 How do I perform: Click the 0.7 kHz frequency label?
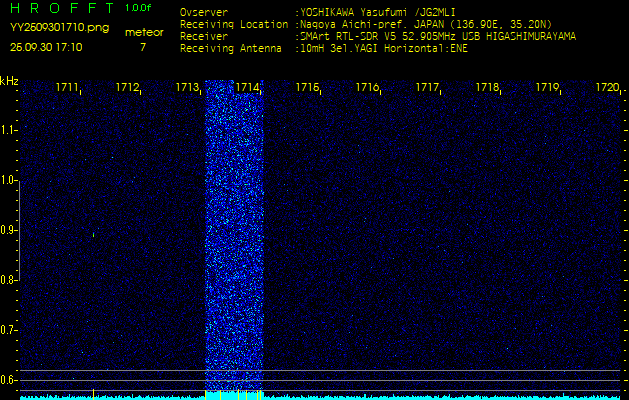coord(7,330)
